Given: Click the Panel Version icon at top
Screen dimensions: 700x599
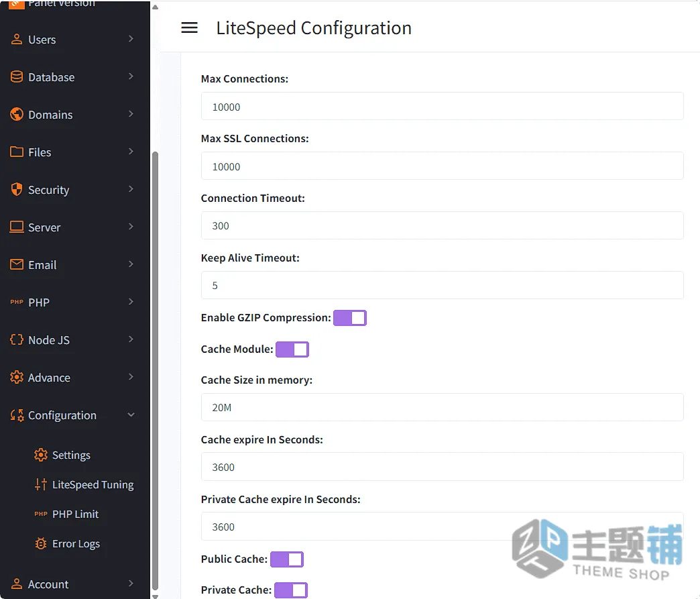Looking at the screenshot, I should 17,5.
